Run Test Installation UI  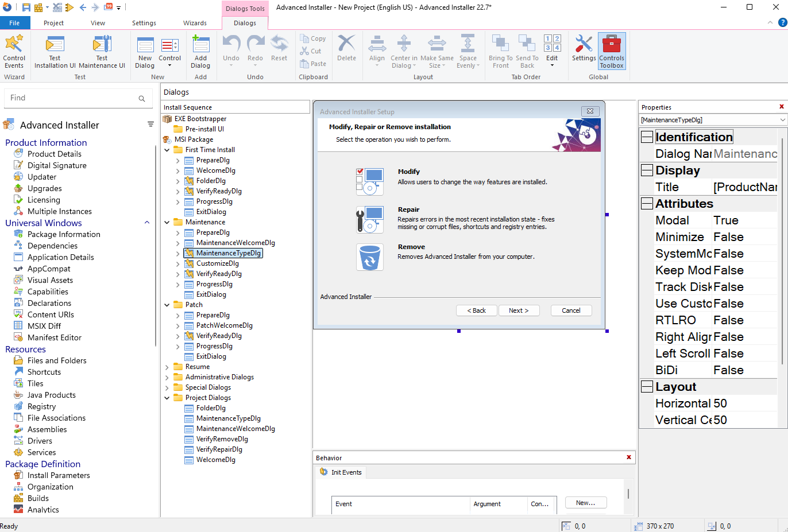pyautogui.click(x=55, y=51)
